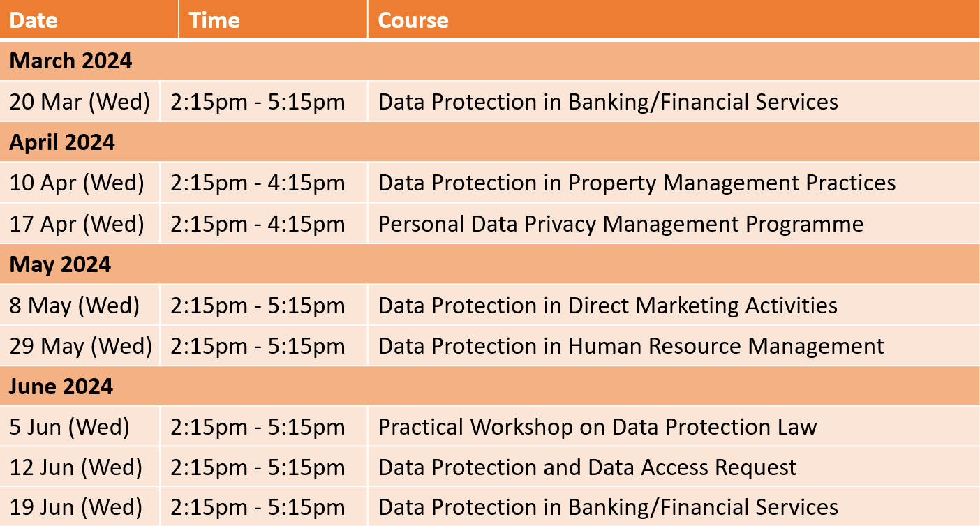Click the 29 May time cell
The height and width of the screenshot is (526, 980).
tap(264, 346)
